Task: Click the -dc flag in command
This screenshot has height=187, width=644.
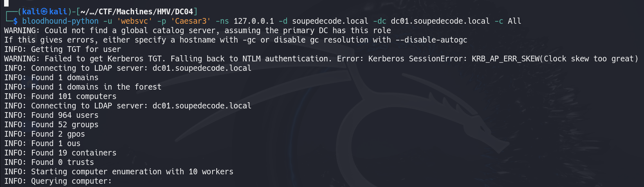Action: [x=379, y=21]
